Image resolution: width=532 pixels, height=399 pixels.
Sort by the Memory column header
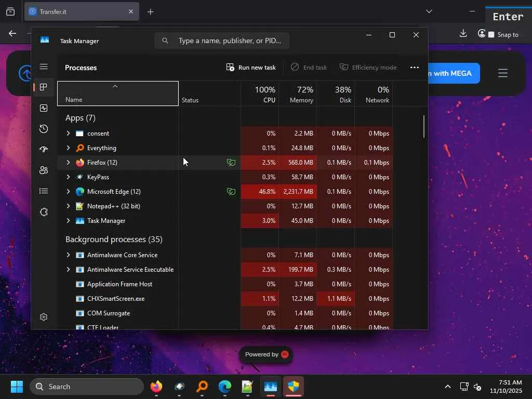[x=298, y=94]
